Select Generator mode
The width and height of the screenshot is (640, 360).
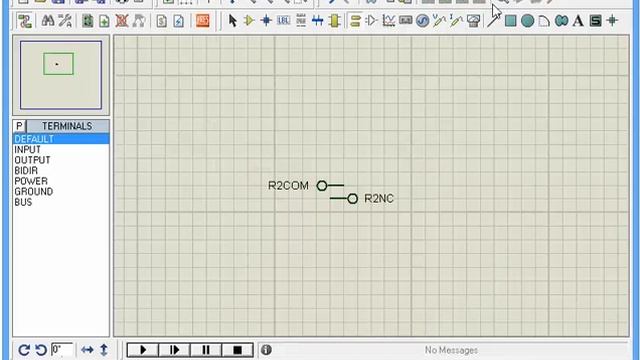pos(422,20)
